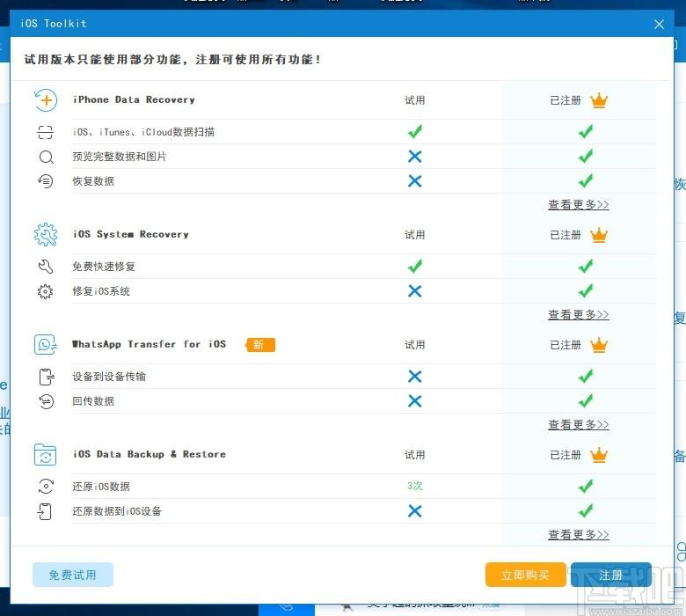The image size is (686, 616).
Task: Click trial blue X for 回传数据
Action: coord(415,400)
